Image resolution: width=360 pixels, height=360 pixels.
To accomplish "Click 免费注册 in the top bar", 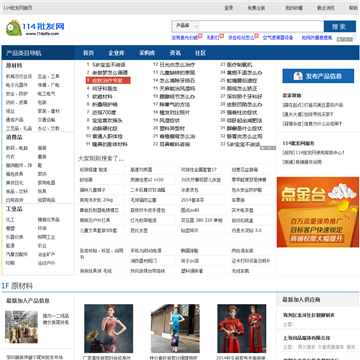I will 256,8.
